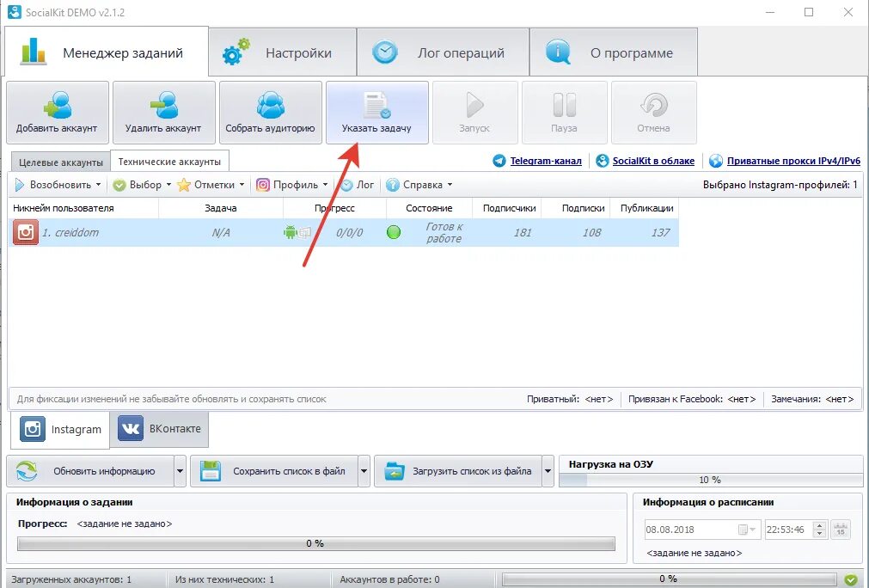Click Привязан к Facebook status text

tap(692, 399)
